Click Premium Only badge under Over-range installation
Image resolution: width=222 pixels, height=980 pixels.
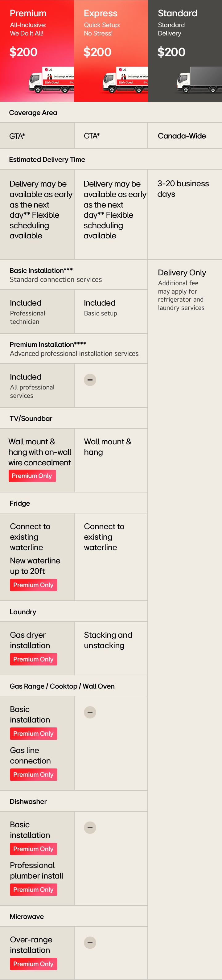click(x=33, y=964)
